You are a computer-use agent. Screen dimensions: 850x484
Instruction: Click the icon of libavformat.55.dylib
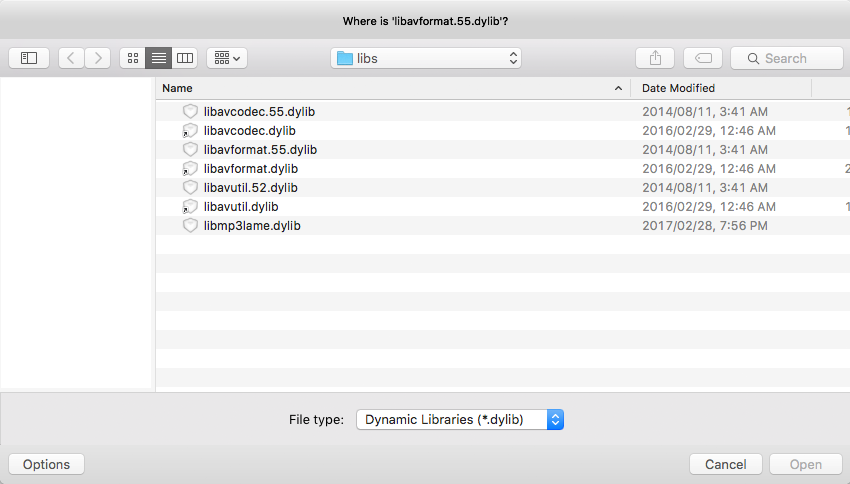tap(190, 149)
